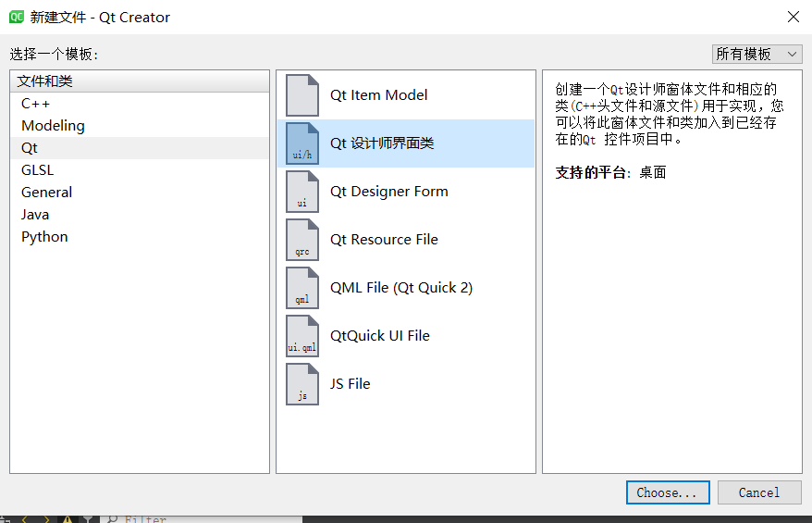Choose the Modeling category
The width and height of the screenshot is (812, 523).
pyautogui.click(x=140, y=126)
